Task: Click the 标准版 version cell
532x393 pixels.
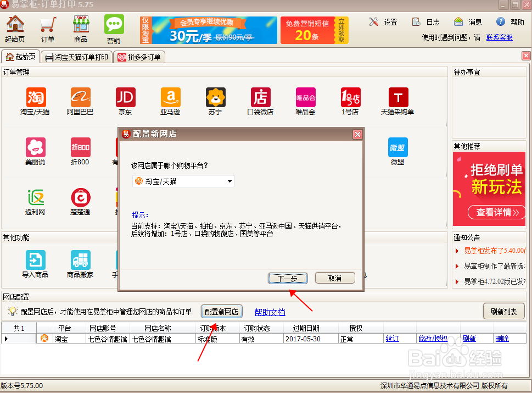Action: pyautogui.click(x=218, y=339)
